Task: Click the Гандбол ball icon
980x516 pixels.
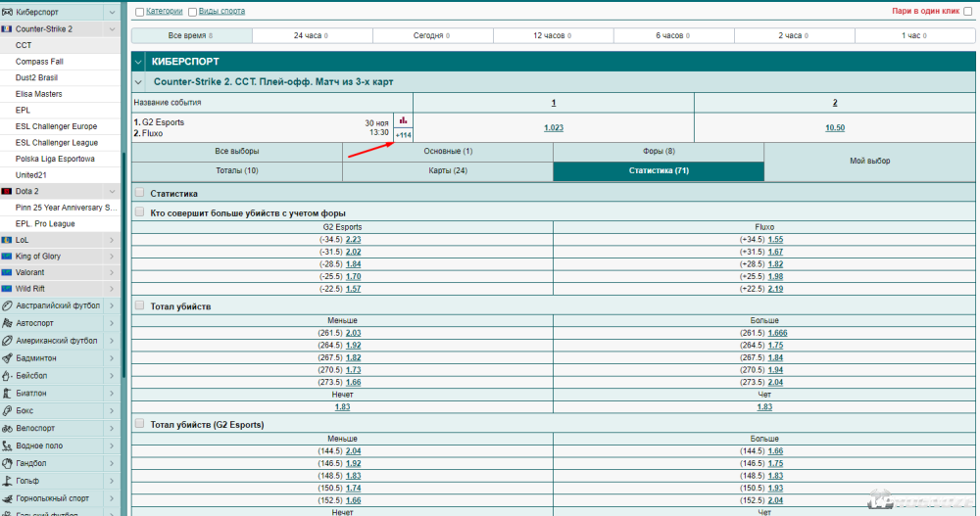Action: (8, 463)
